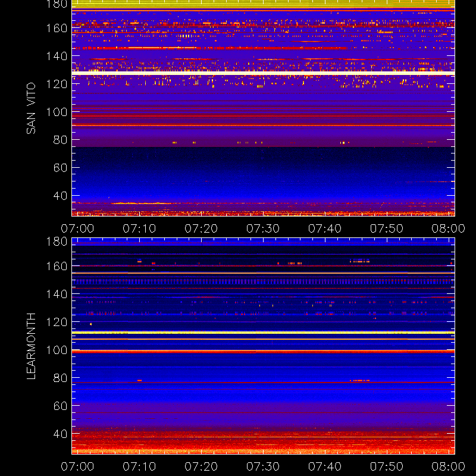Click the 120 tick label on Learmonth axis
Screen dimensions: 476x476
(57, 322)
